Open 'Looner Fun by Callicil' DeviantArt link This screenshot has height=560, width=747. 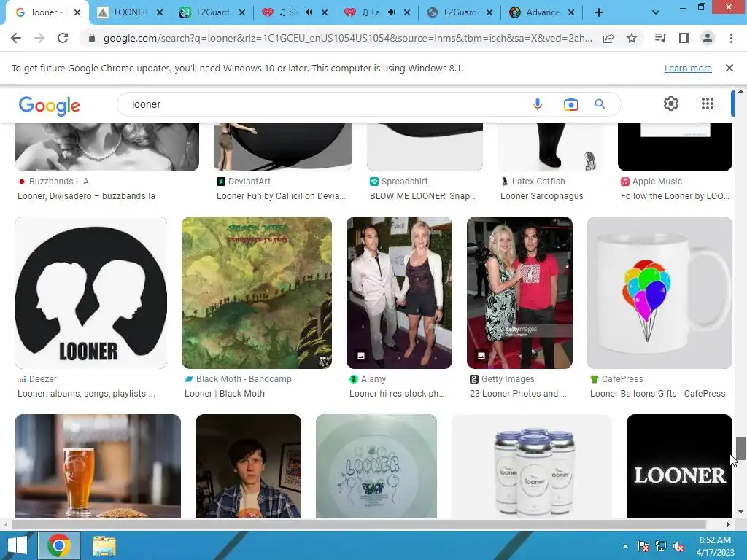pyautogui.click(x=281, y=195)
